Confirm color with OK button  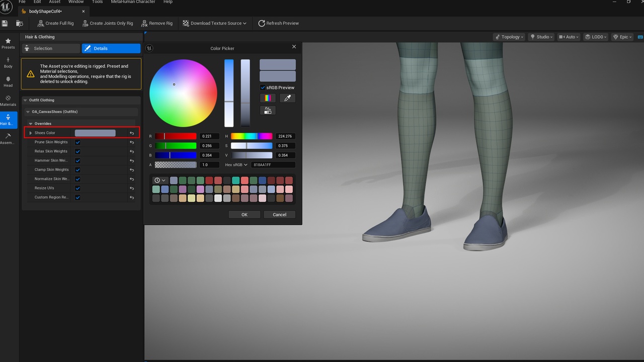coord(245,215)
